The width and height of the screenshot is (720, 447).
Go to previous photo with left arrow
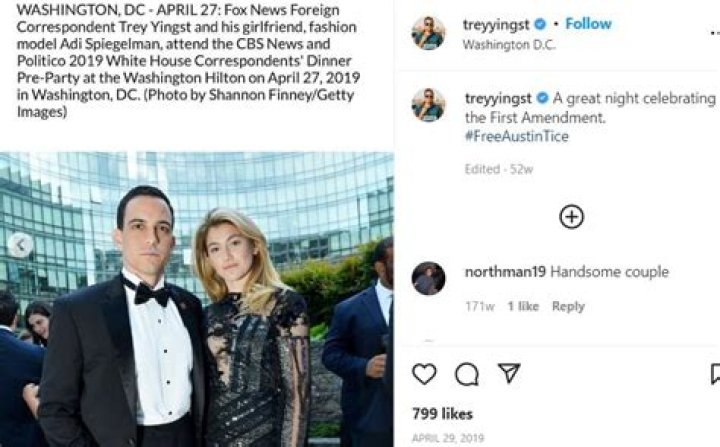pyautogui.click(x=22, y=244)
